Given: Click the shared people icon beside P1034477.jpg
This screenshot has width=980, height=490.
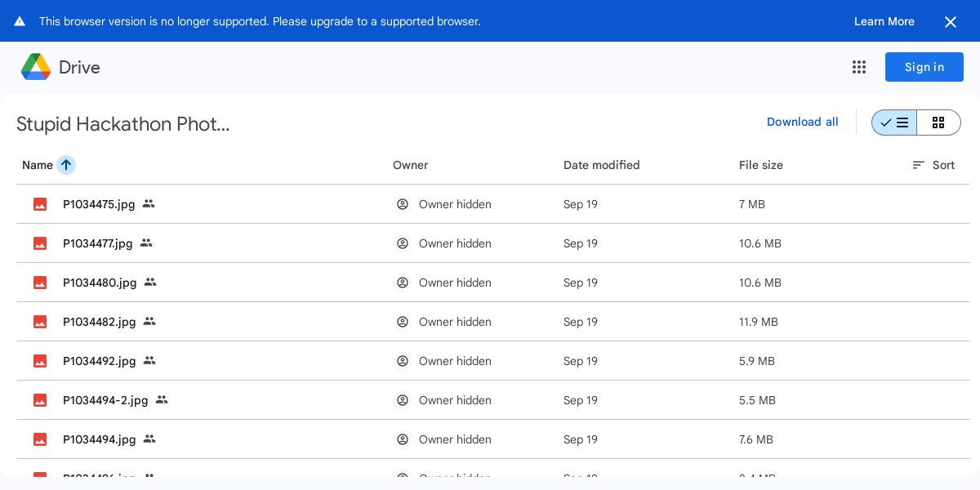Looking at the screenshot, I should tap(146, 243).
